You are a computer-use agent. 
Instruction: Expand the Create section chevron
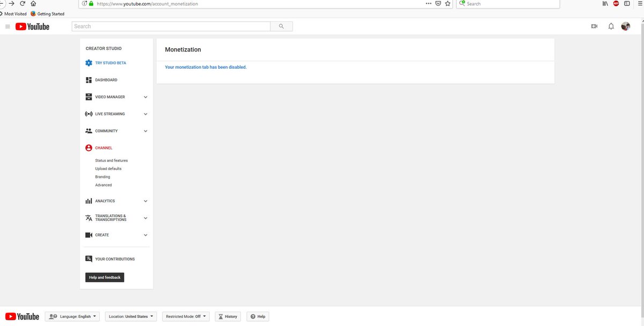pos(145,235)
